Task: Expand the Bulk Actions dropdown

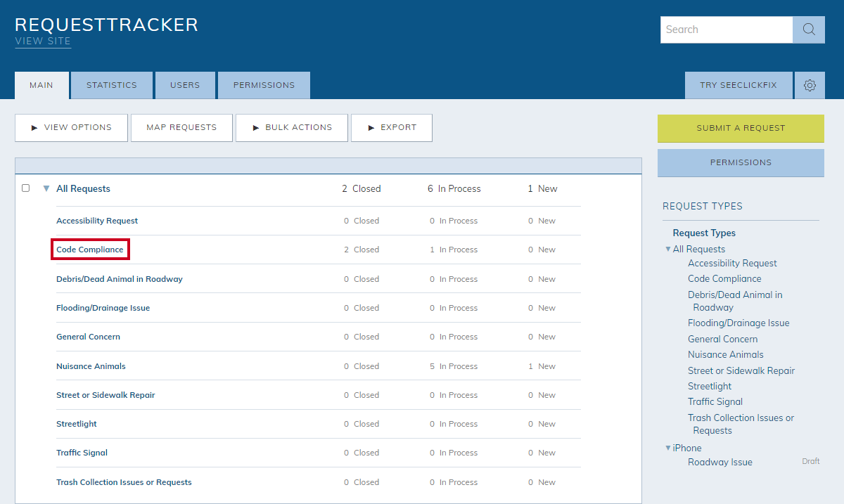Action: (x=292, y=128)
